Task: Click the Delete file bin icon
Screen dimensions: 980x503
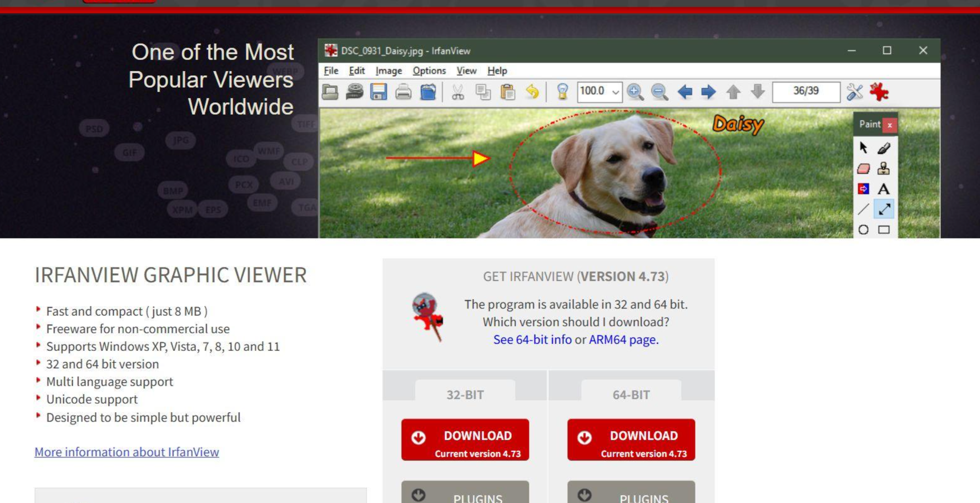Action: point(428,92)
